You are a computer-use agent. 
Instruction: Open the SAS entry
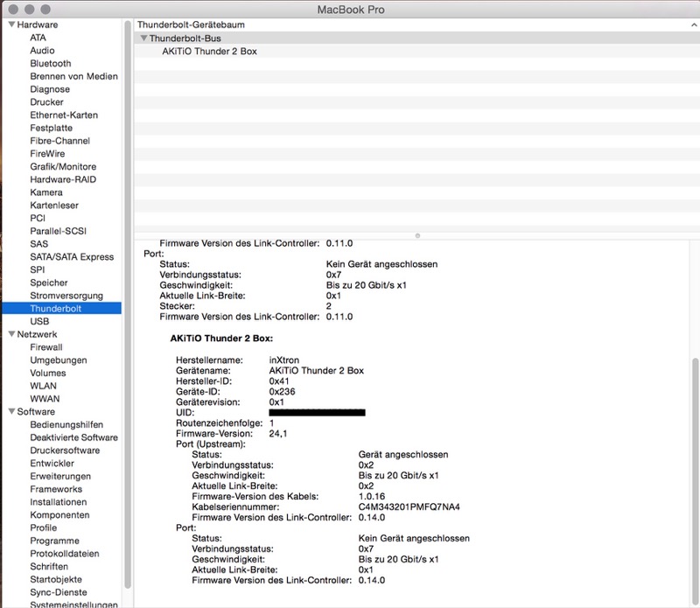point(38,244)
